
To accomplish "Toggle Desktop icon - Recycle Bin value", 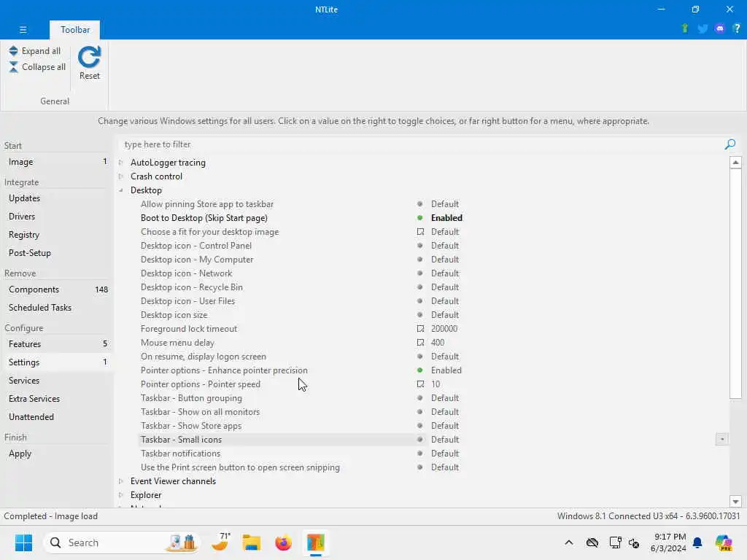I will pyautogui.click(x=444, y=287).
